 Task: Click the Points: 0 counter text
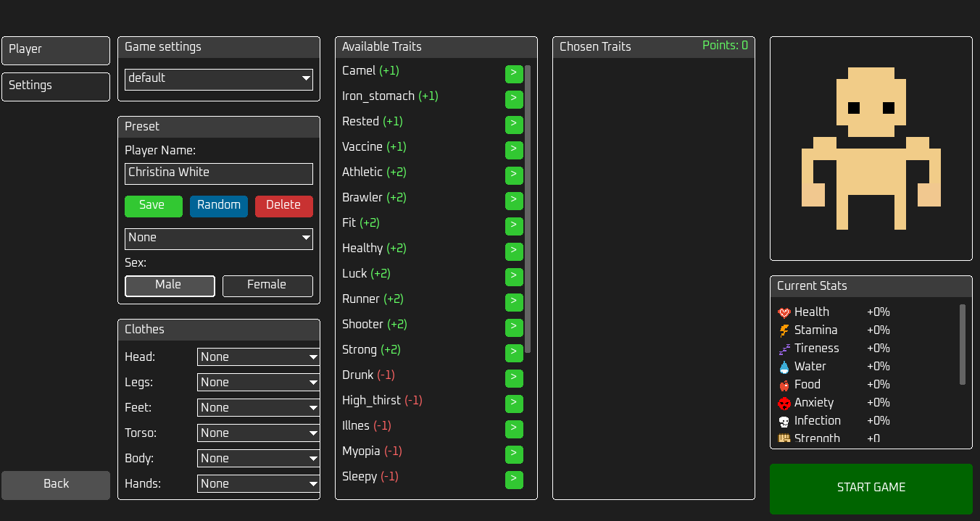(x=725, y=46)
